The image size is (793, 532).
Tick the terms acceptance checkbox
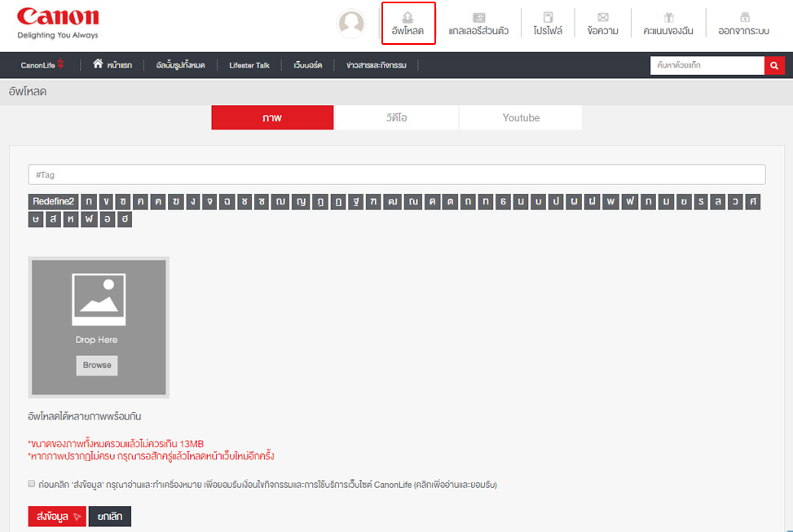[32, 484]
